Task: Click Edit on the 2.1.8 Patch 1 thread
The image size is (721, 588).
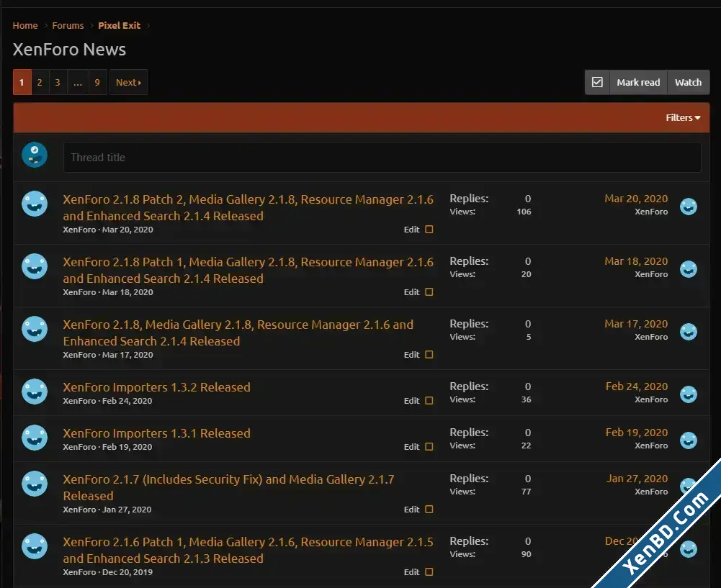Action: [x=411, y=291]
